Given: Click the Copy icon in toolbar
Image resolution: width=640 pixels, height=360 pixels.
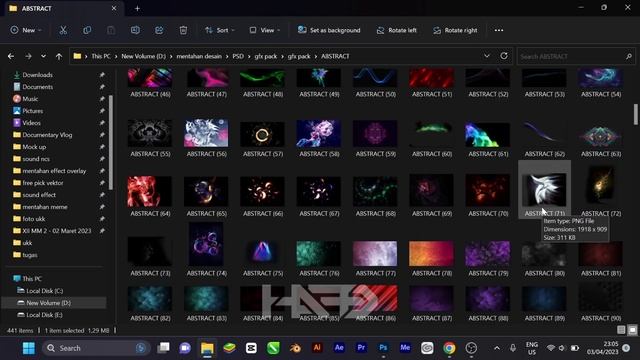Looking at the screenshot, I should coord(87,30).
